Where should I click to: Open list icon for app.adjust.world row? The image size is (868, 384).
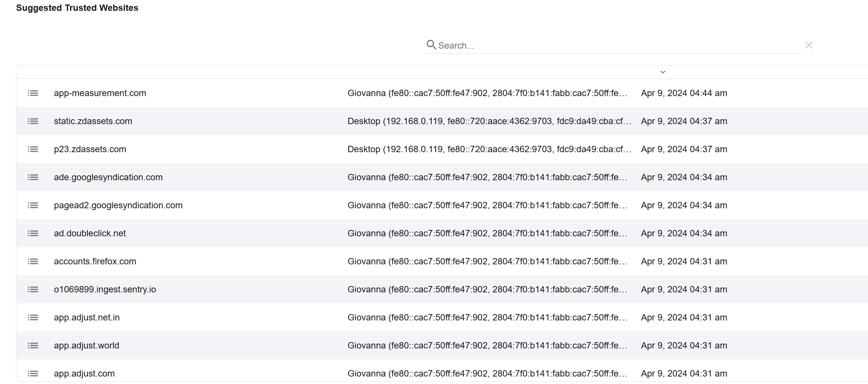click(33, 345)
